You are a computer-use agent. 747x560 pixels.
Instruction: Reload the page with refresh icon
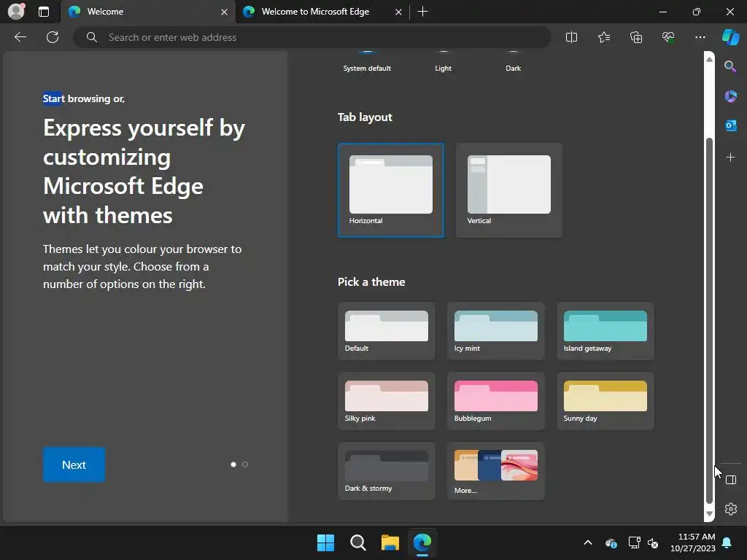point(53,37)
